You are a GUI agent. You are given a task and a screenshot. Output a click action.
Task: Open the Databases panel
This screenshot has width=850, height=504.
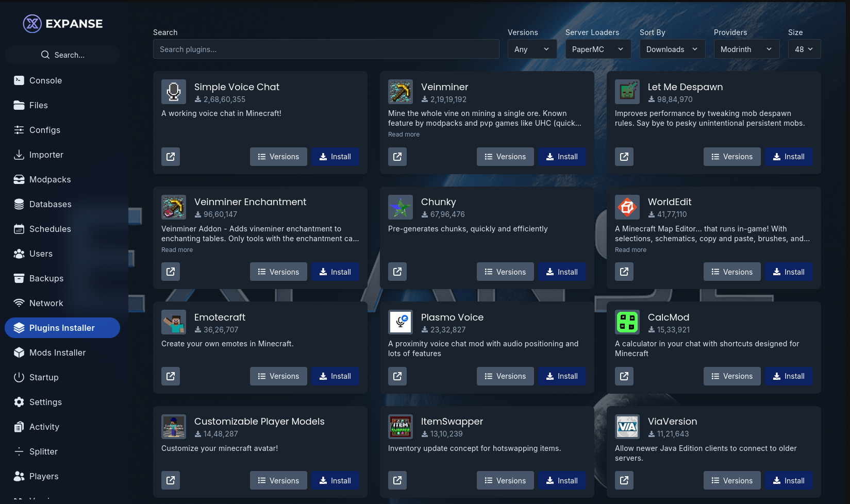click(51, 204)
